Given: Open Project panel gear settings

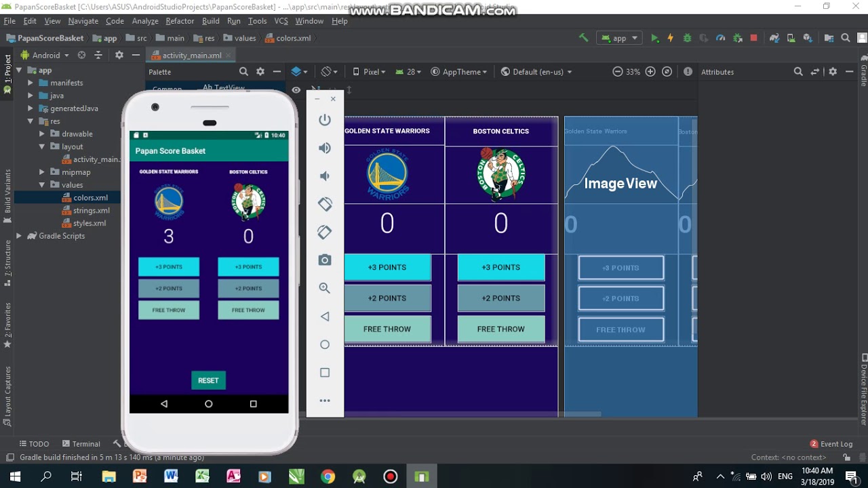Looking at the screenshot, I should (119, 55).
